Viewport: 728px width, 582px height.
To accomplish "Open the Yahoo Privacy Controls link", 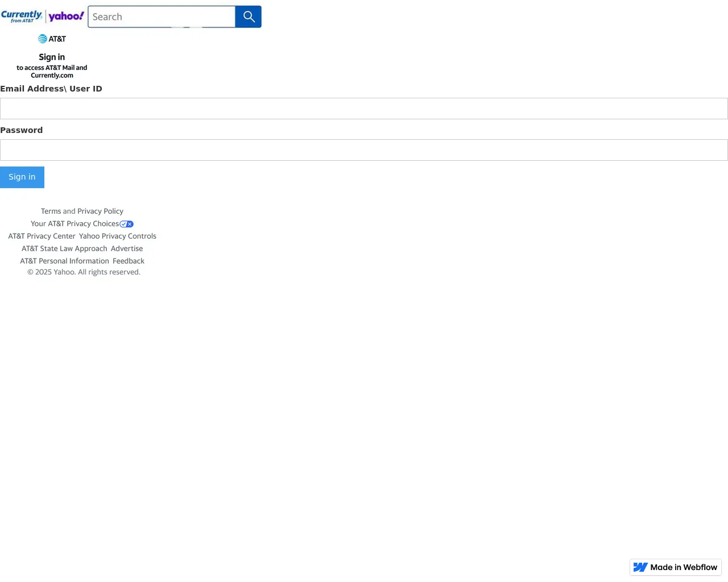I will coord(118,236).
